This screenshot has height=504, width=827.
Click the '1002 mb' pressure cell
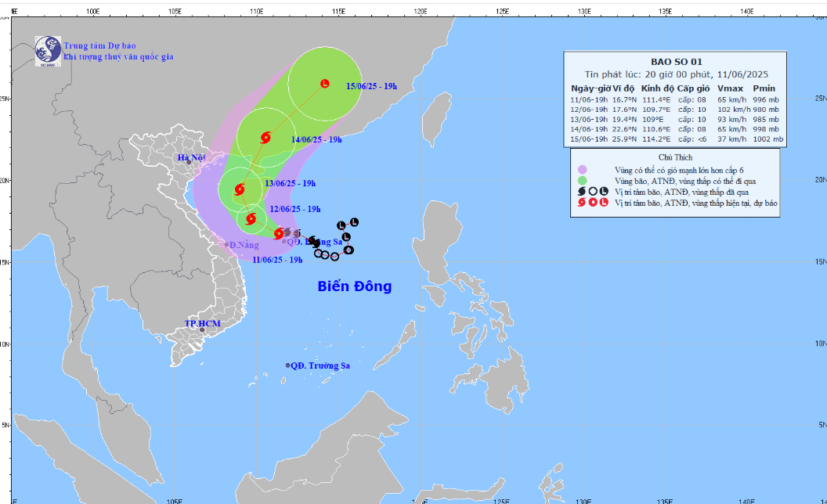(x=768, y=139)
